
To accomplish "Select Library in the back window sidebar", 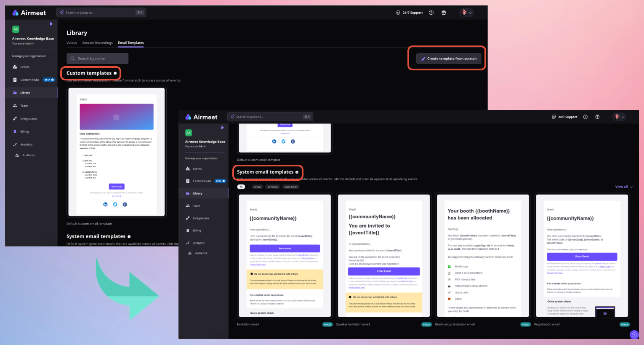I will [x=31, y=93].
